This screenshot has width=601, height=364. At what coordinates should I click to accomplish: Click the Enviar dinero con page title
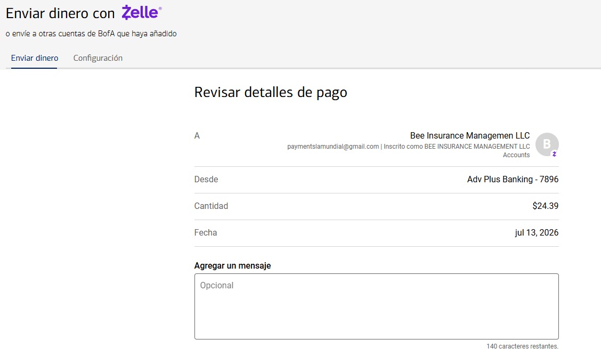60,13
